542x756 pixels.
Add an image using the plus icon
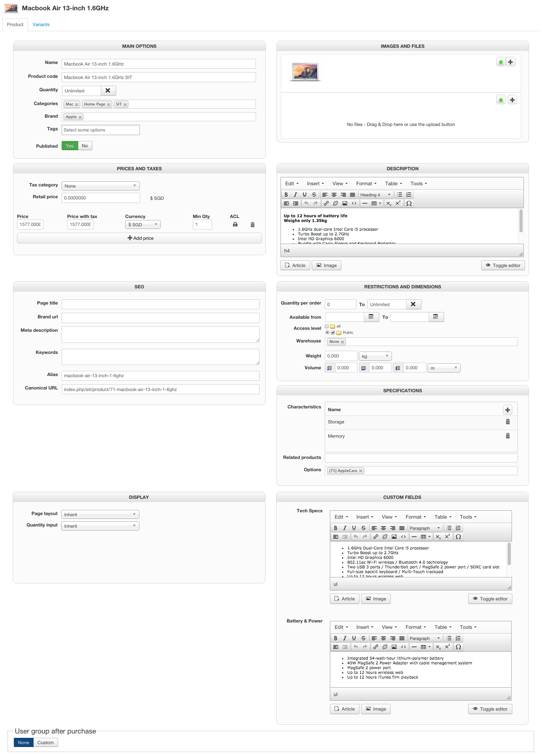511,62
